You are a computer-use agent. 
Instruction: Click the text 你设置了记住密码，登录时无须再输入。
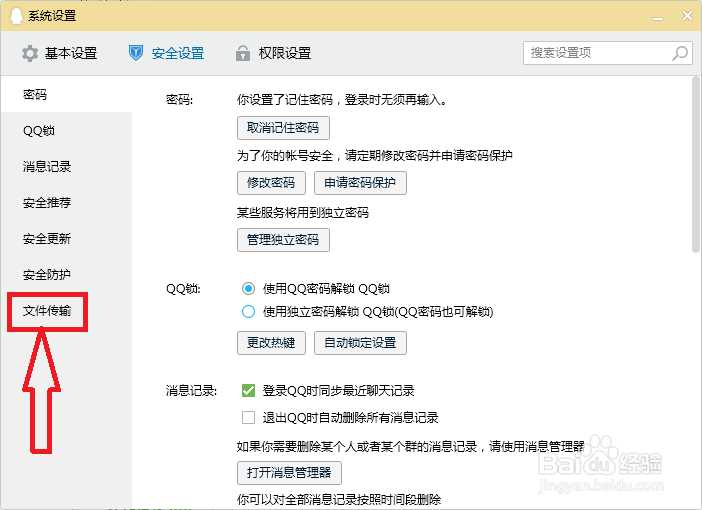(343, 99)
